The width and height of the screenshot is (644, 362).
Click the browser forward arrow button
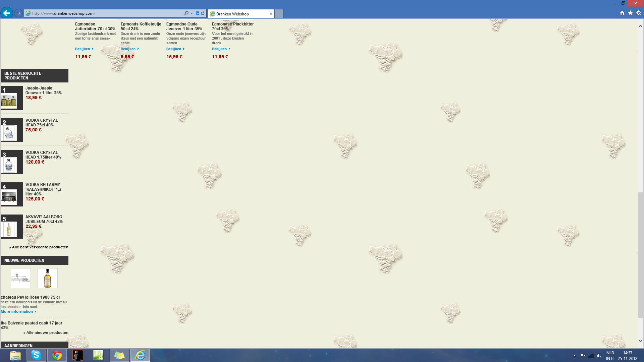click(18, 13)
